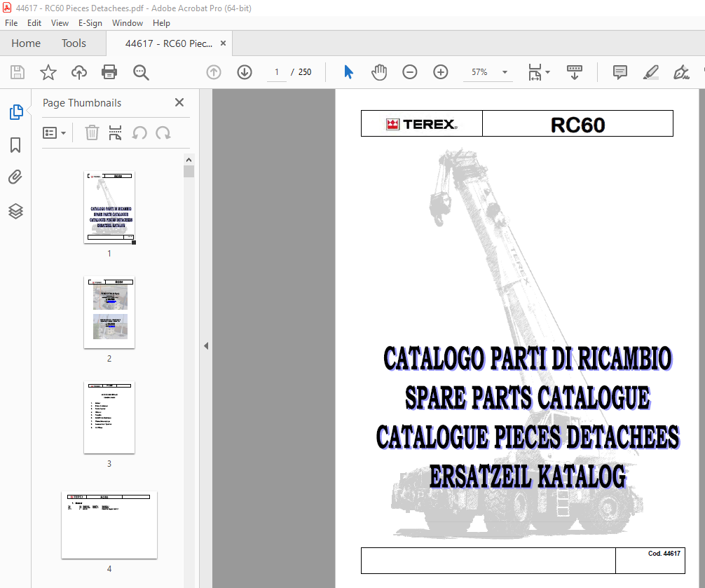Screen dimensions: 705x588
Task: Open the E-Sign menu
Action: point(90,23)
